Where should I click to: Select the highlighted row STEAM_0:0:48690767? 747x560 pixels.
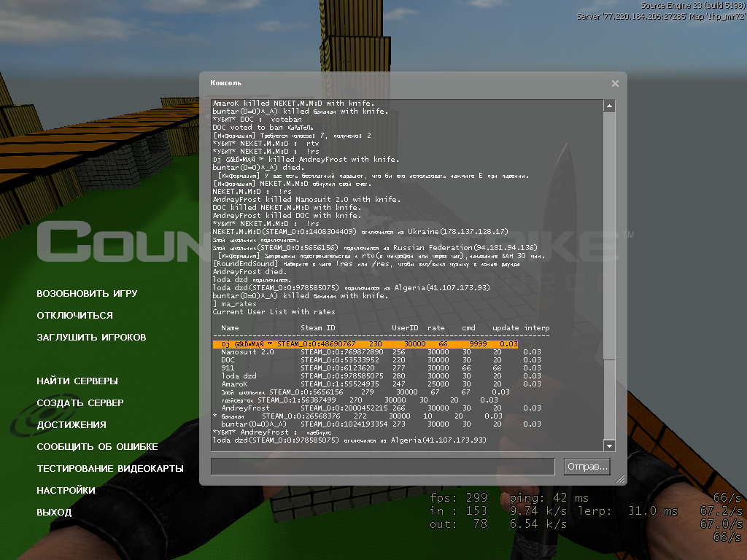pyautogui.click(x=365, y=344)
